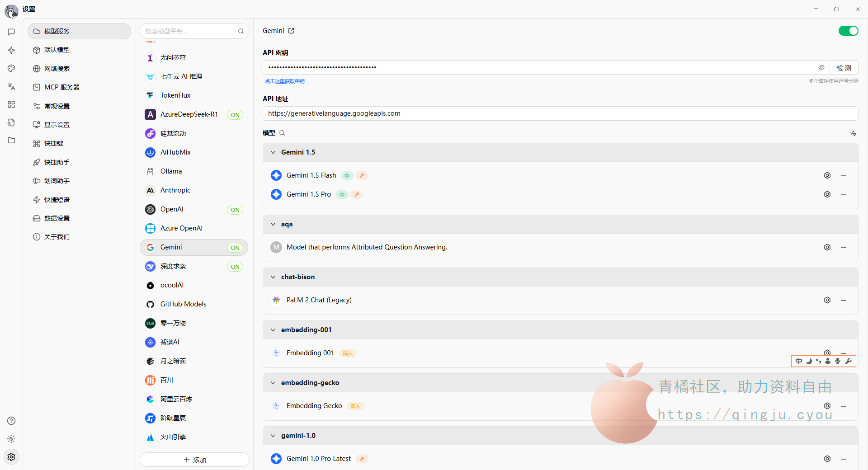This screenshot has height=470, width=868.
Task: Open the files folder icon in left rail
Action: [11, 141]
